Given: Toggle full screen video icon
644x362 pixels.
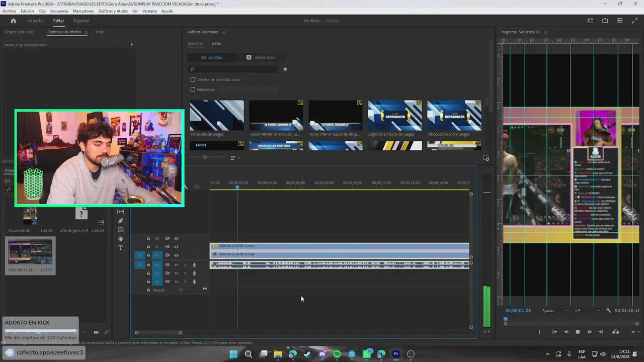Looking at the screenshot, I should point(634,21).
